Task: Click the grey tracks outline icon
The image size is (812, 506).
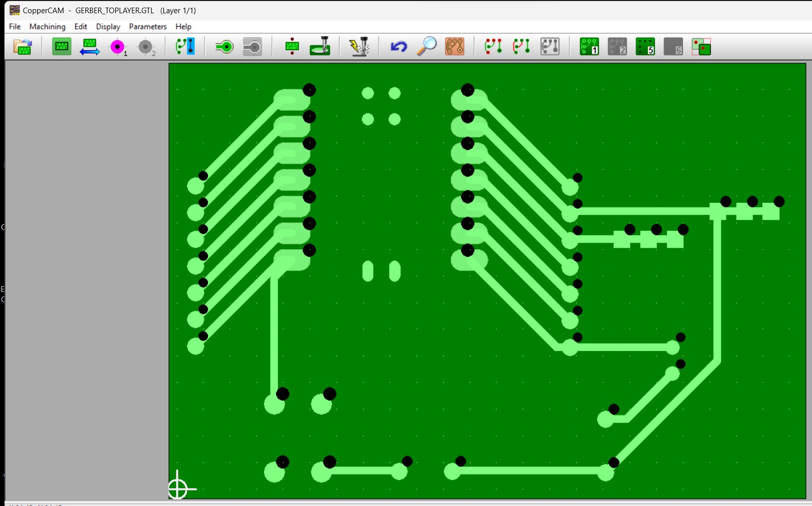Action: [x=550, y=47]
